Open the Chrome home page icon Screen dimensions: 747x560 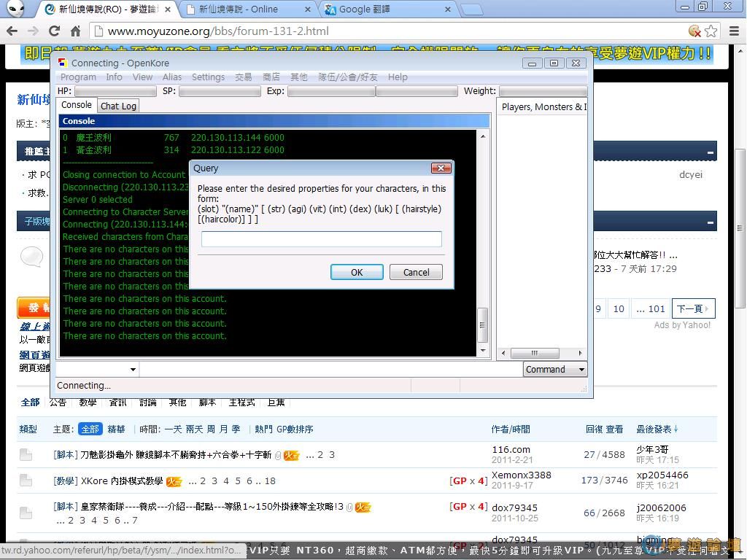click(x=75, y=31)
